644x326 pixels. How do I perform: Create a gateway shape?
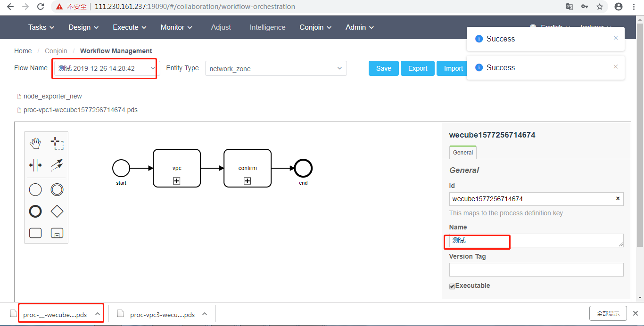pos(57,211)
